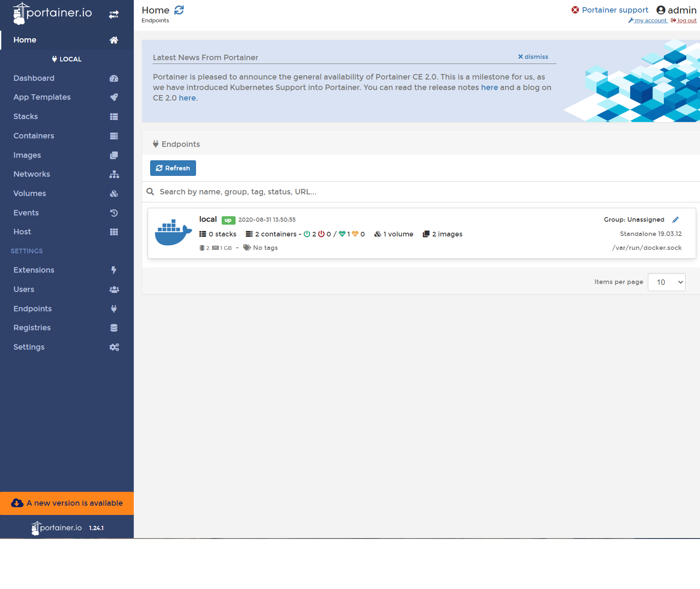Click the timestamp 2020-08-31 13:50:55
This screenshot has height=589, width=700.
[267, 220]
